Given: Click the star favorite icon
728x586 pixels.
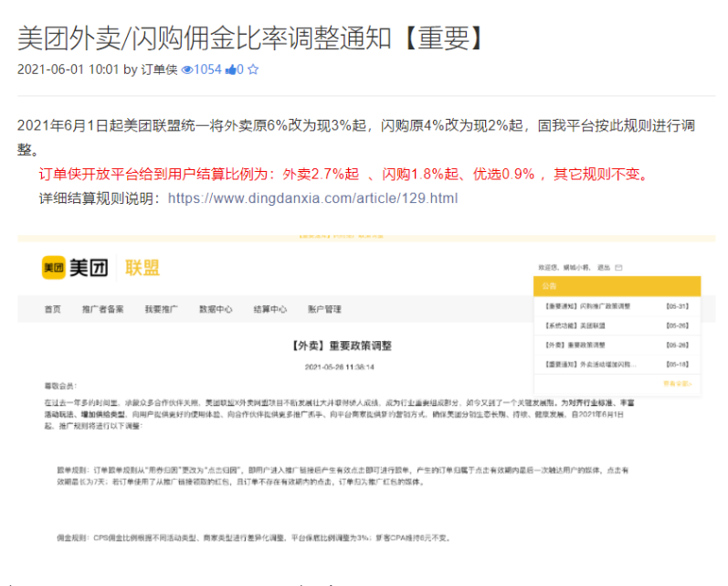Looking at the screenshot, I should [x=253, y=69].
